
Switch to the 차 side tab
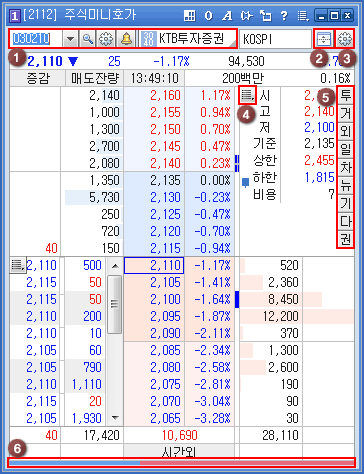[345, 168]
